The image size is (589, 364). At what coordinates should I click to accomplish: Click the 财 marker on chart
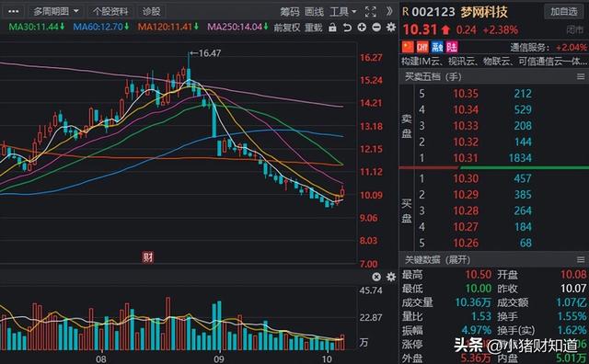(147, 257)
